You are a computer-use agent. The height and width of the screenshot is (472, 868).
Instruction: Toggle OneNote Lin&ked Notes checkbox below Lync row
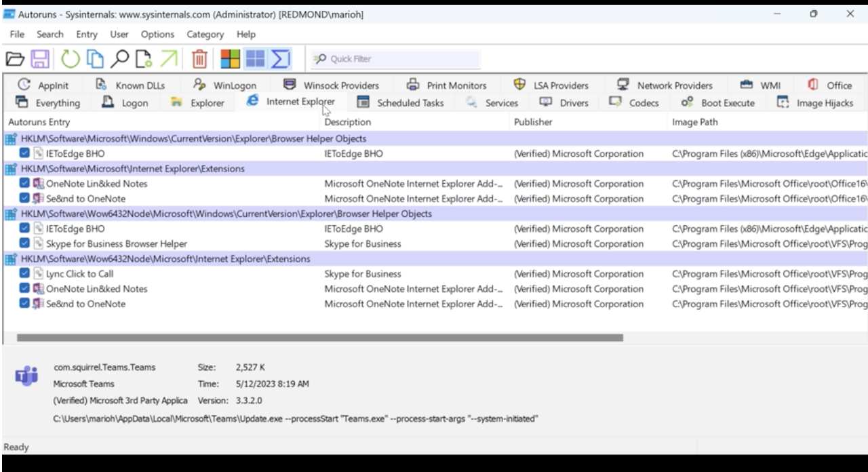pos(25,289)
